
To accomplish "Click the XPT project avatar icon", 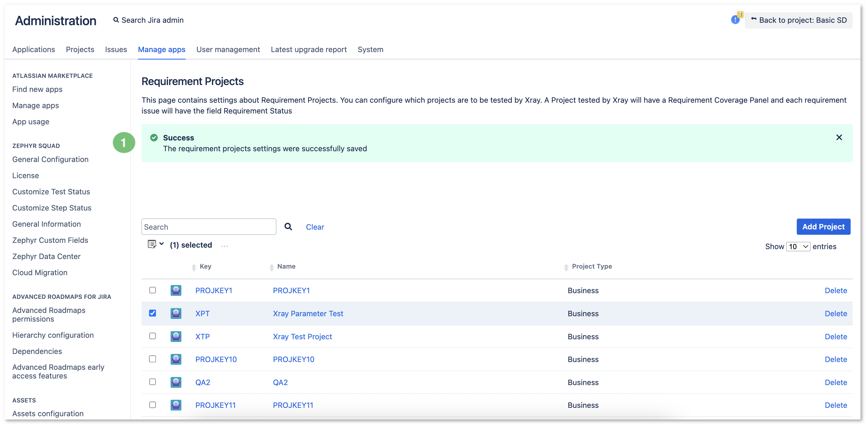I will (176, 313).
